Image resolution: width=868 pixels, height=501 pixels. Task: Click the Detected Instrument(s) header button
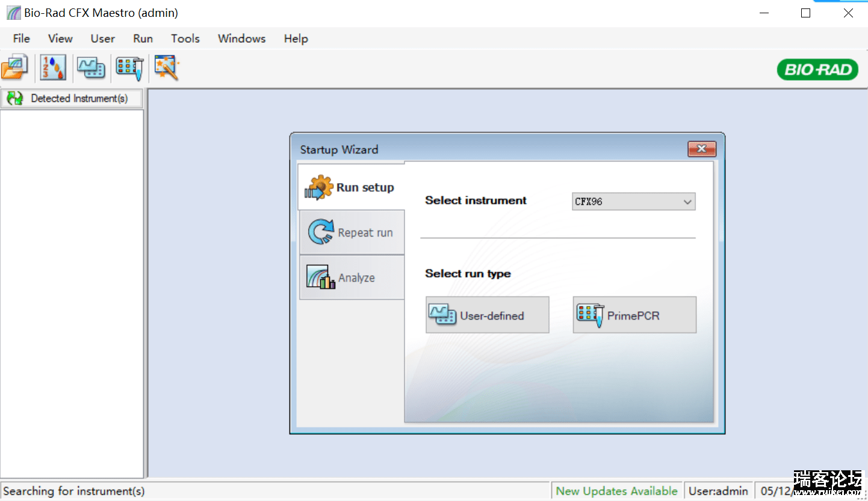(x=72, y=98)
